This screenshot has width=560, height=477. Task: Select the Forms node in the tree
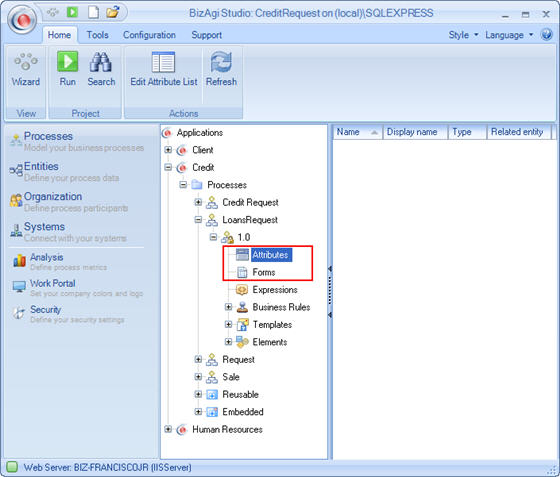tap(264, 272)
